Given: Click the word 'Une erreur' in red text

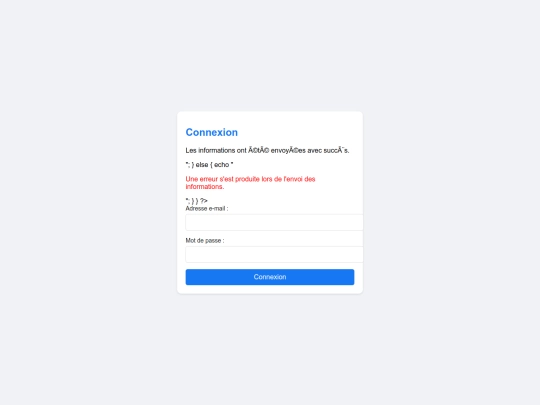Looking at the screenshot, I should 201,179.
